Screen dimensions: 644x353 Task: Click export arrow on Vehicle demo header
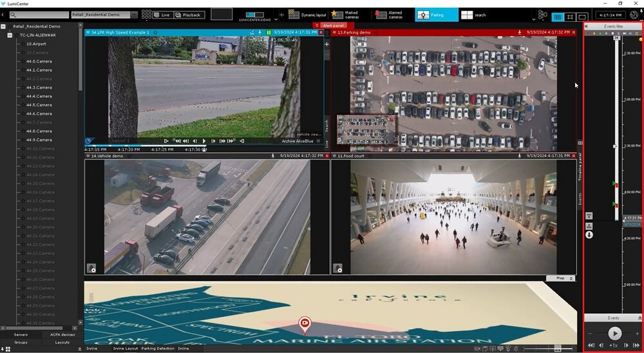pos(272,156)
